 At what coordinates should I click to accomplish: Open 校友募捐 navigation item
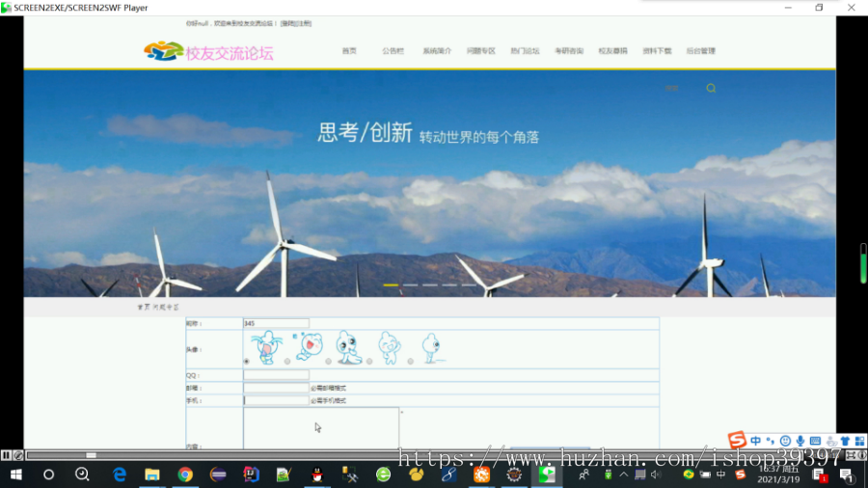pos(612,51)
